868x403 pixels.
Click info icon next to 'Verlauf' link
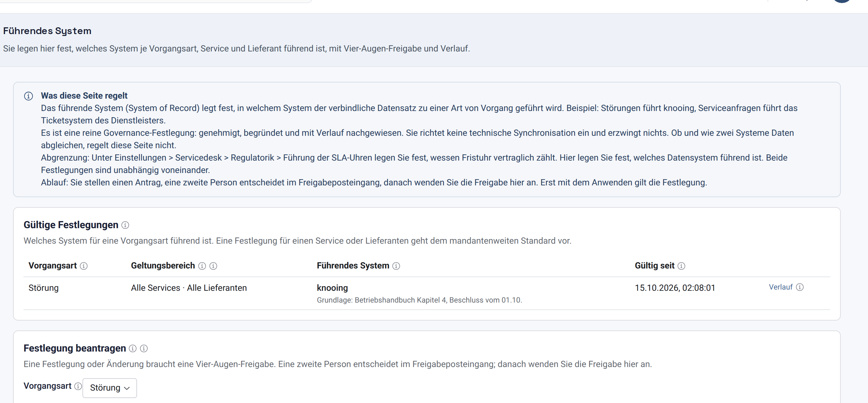point(799,287)
